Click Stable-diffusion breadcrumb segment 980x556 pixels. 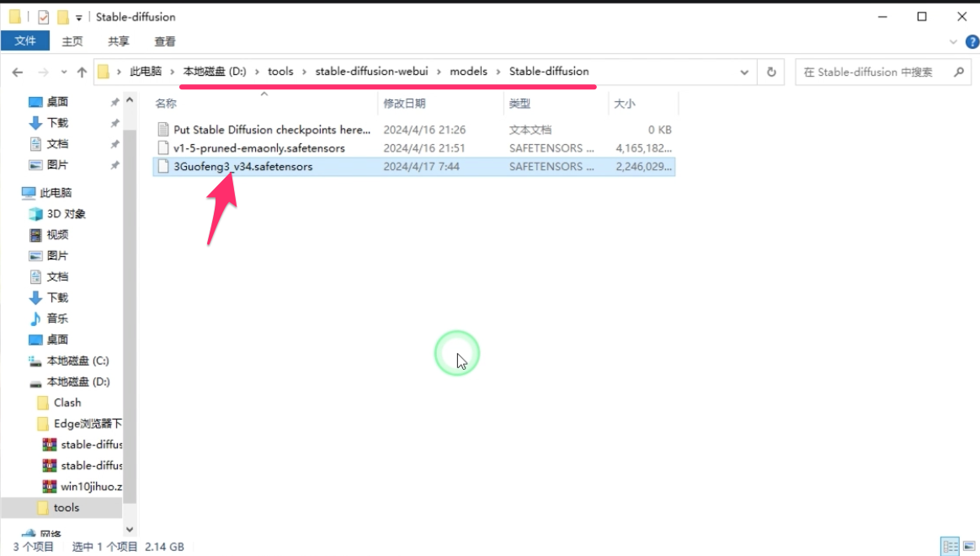pyautogui.click(x=549, y=72)
